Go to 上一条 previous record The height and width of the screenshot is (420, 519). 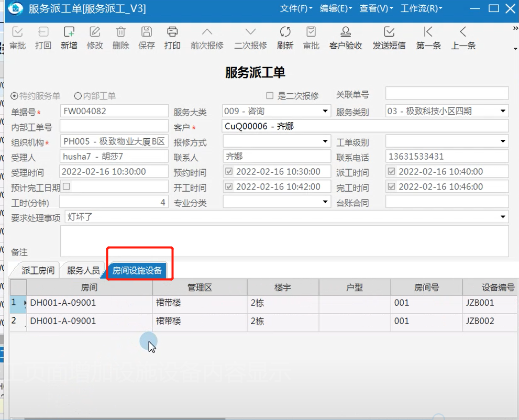point(463,32)
